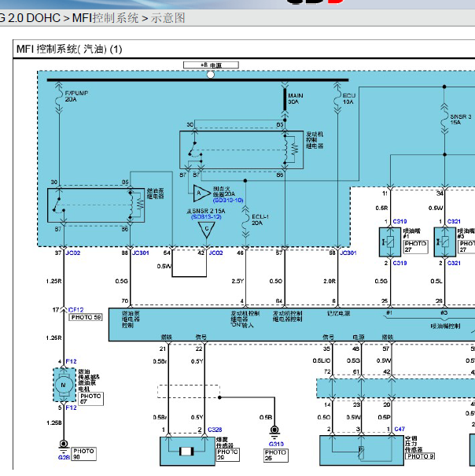
Task: Open the PHOTO 25 box under G310
Action: click(x=275, y=456)
